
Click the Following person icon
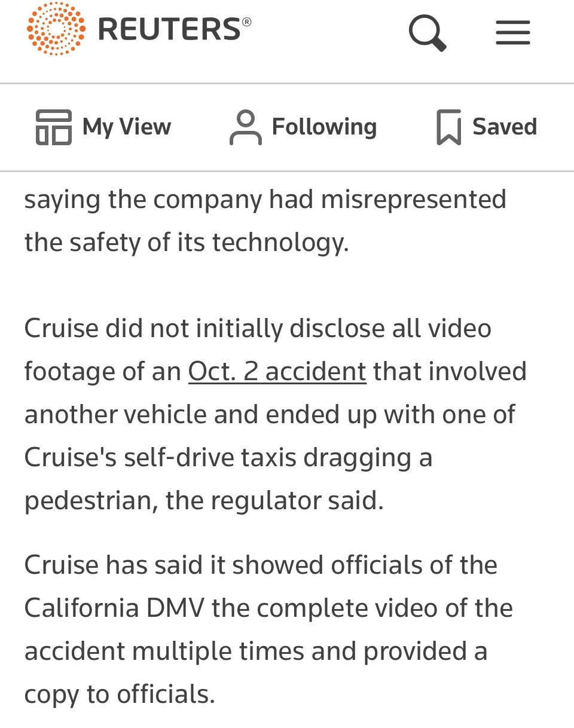click(245, 127)
